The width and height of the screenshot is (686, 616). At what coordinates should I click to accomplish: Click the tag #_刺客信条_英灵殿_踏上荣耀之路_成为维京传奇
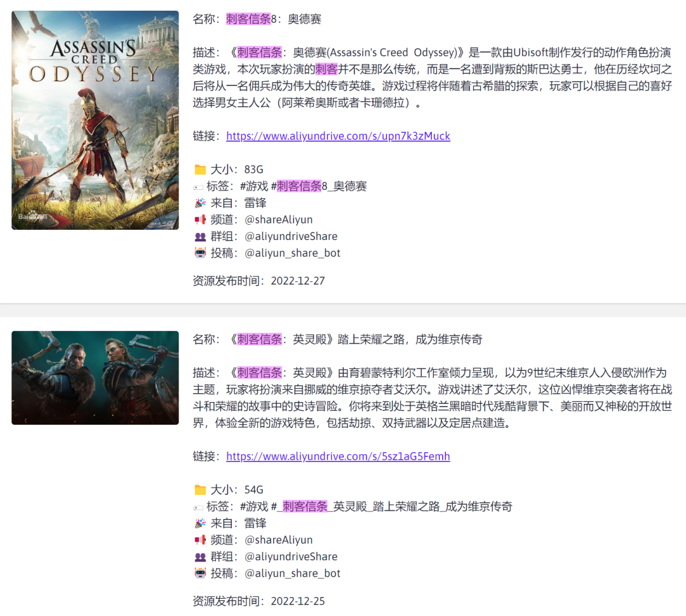click(x=391, y=507)
